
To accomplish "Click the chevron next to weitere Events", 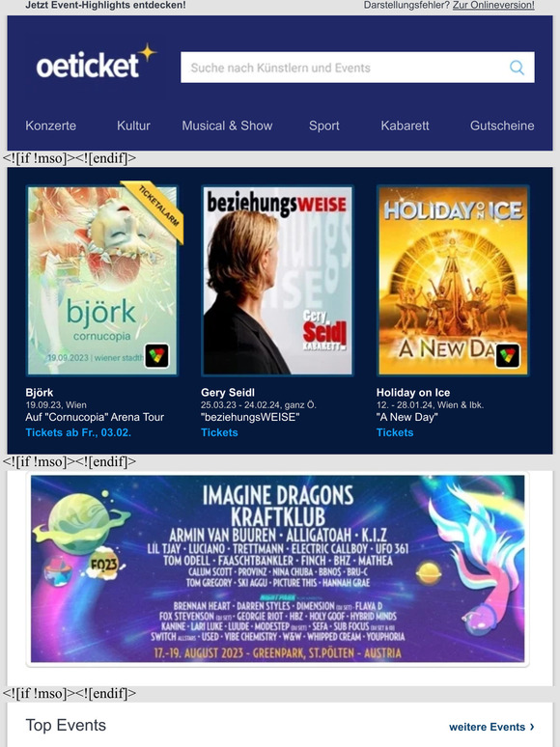I will pos(532,727).
